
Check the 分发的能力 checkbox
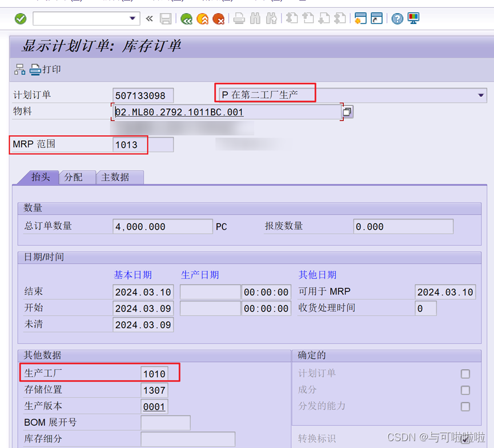465,407
